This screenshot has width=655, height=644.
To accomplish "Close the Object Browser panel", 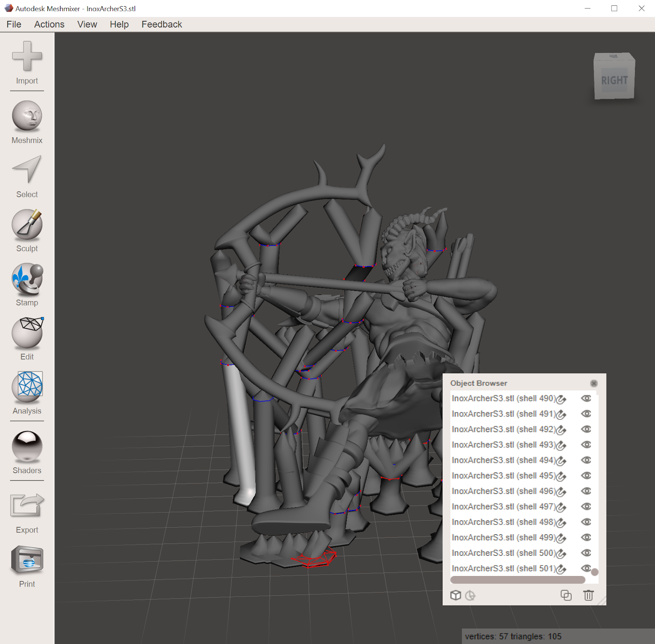I will point(594,383).
